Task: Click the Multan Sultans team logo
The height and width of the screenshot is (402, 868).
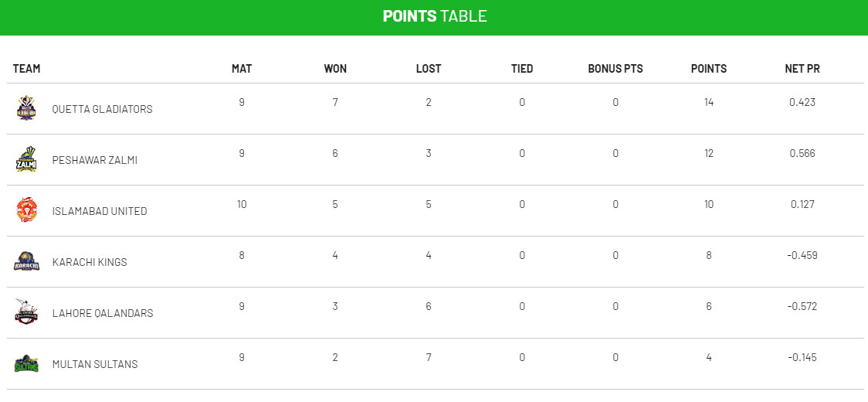Action: [x=26, y=363]
